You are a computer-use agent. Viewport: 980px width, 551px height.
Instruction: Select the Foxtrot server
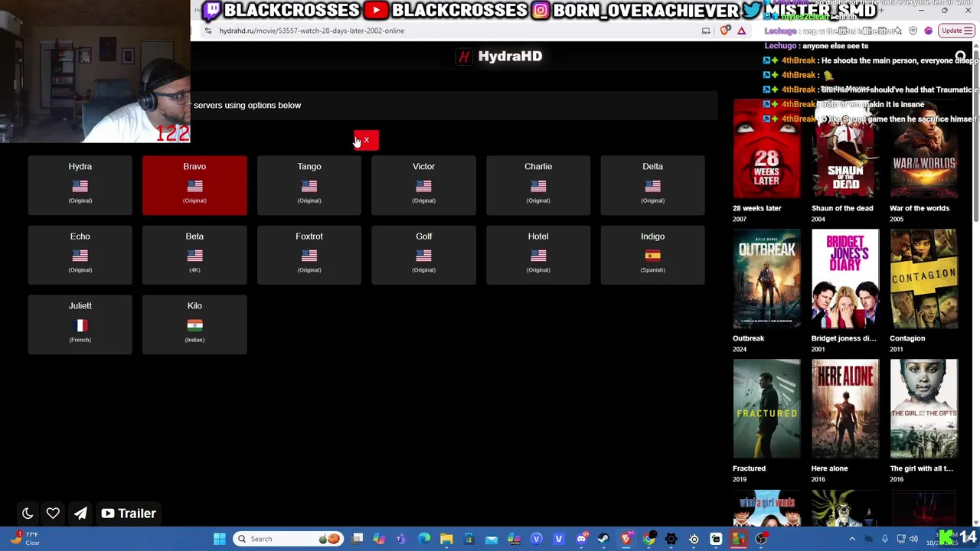pyautogui.click(x=309, y=254)
